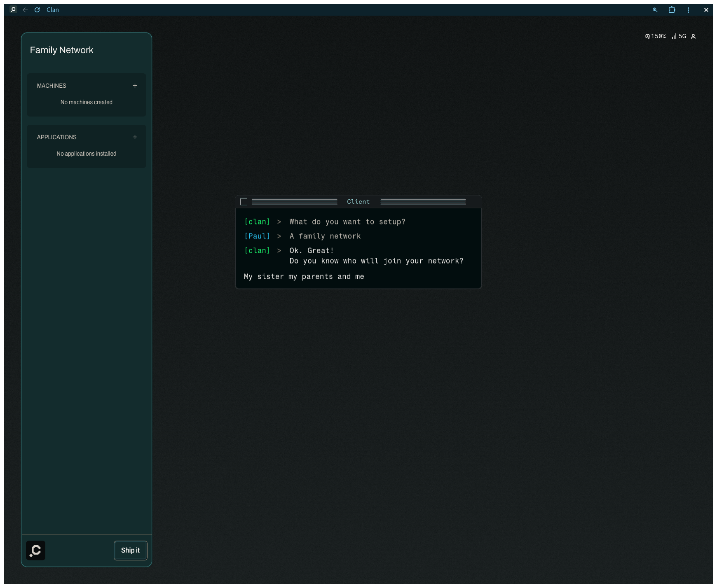
Task: Click the 5G signal status indicator
Action: [679, 36]
